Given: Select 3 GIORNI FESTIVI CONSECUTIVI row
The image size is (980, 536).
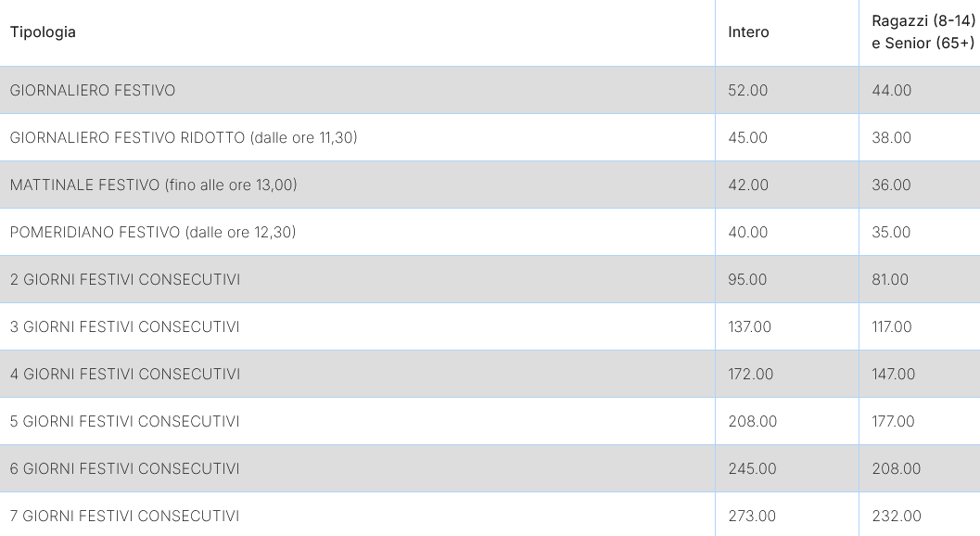Looking at the screenshot, I should click(490, 326).
